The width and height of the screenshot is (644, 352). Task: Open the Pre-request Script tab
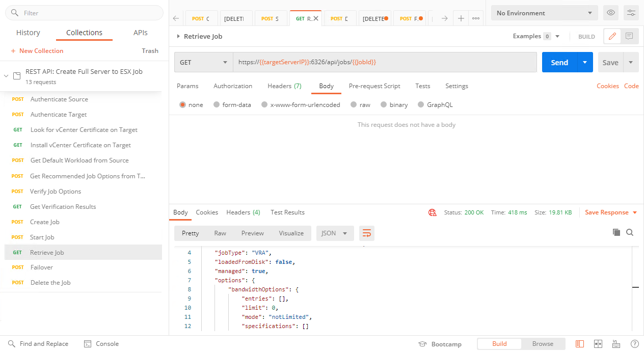click(x=374, y=86)
